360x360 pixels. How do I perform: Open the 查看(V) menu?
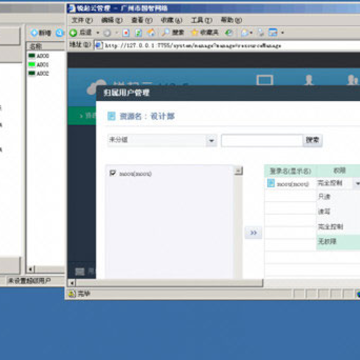[x=142, y=20]
